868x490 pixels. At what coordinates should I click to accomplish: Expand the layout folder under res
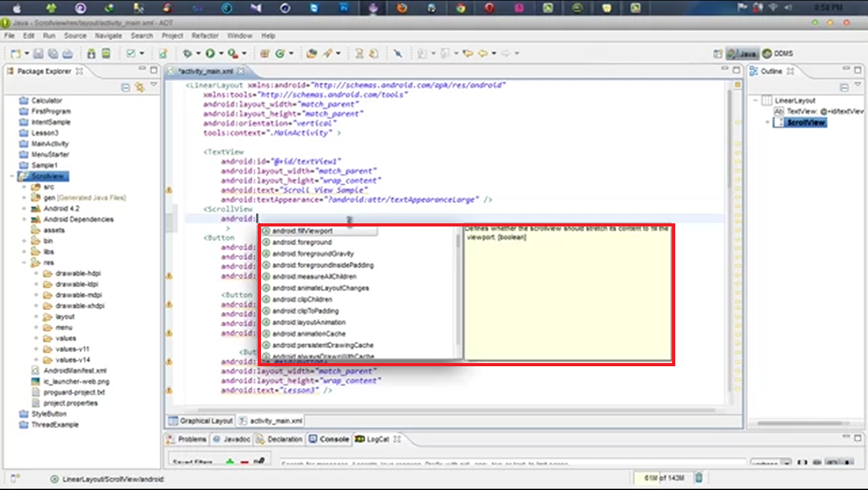click(36, 316)
